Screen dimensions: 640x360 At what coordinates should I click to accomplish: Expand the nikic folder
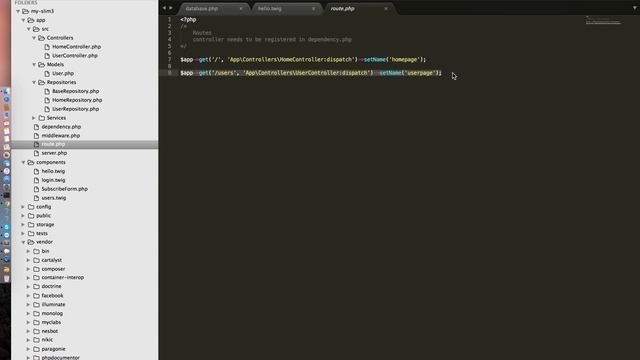[x=29, y=340]
